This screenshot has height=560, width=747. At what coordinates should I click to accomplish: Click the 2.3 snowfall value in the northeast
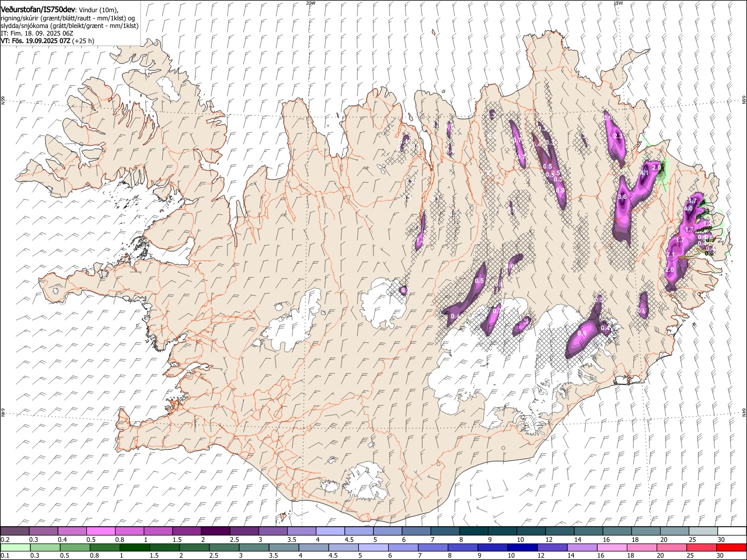click(x=619, y=136)
